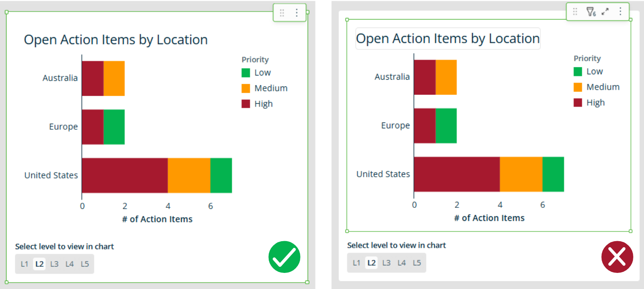
Task: Select level L2 in left panel
Action: 39,264
